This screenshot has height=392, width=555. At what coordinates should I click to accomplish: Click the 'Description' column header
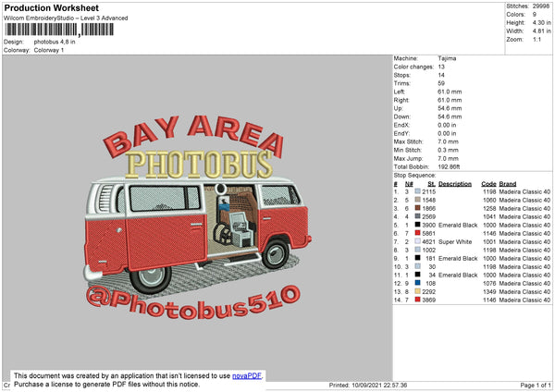(455, 184)
